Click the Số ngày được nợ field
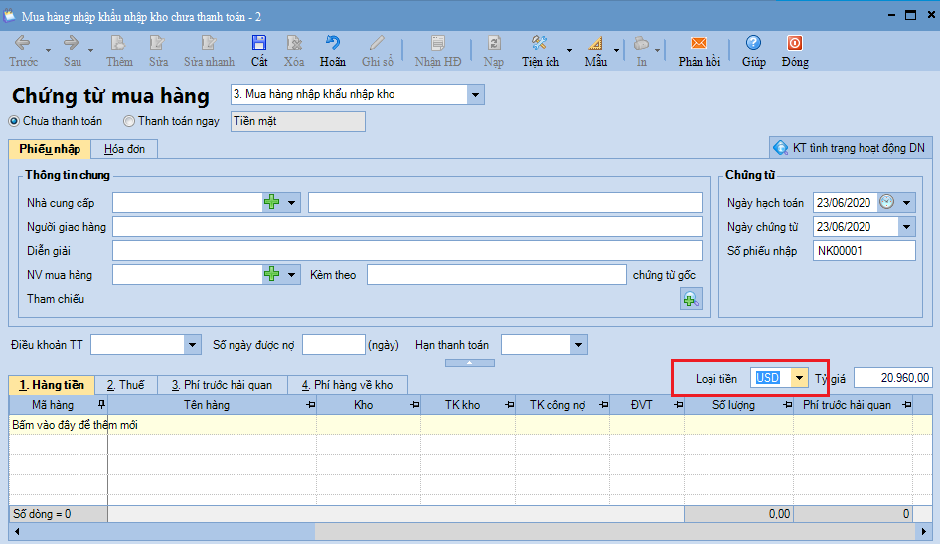Screen dimensions: 940x544 [x=334, y=344]
